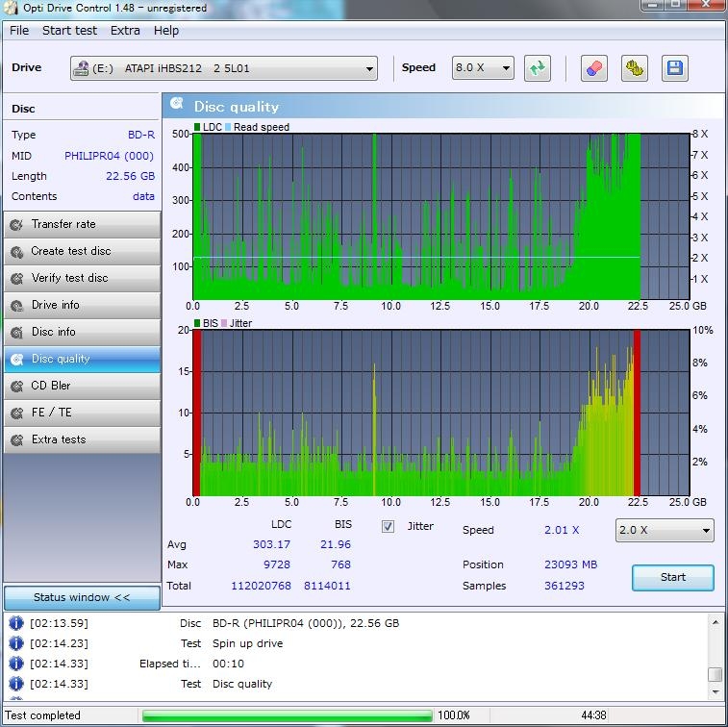This screenshot has width=728, height=727.
Task: Open Extra tests in the sidebar
Action: coord(81,439)
